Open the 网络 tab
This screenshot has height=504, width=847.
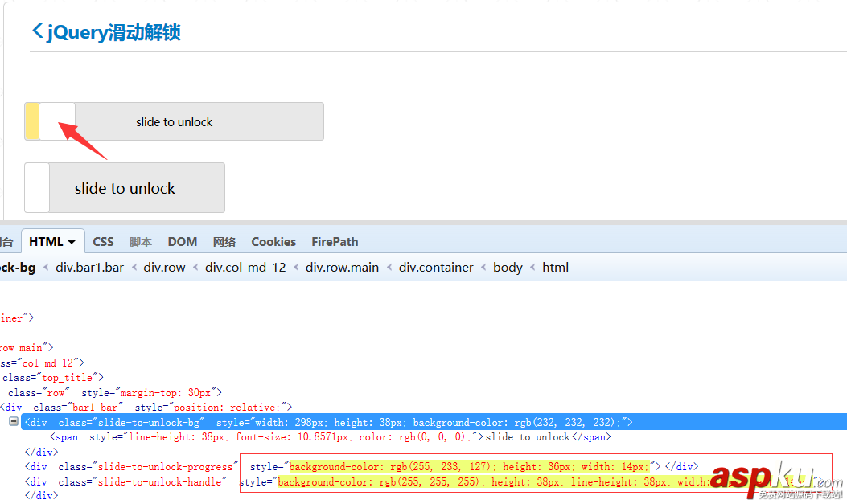click(x=224, y=242)
